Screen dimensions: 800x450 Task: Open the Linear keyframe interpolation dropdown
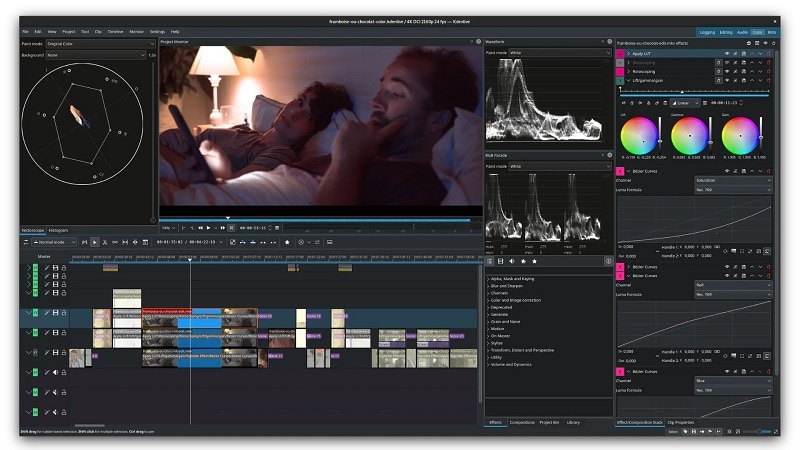685,103
